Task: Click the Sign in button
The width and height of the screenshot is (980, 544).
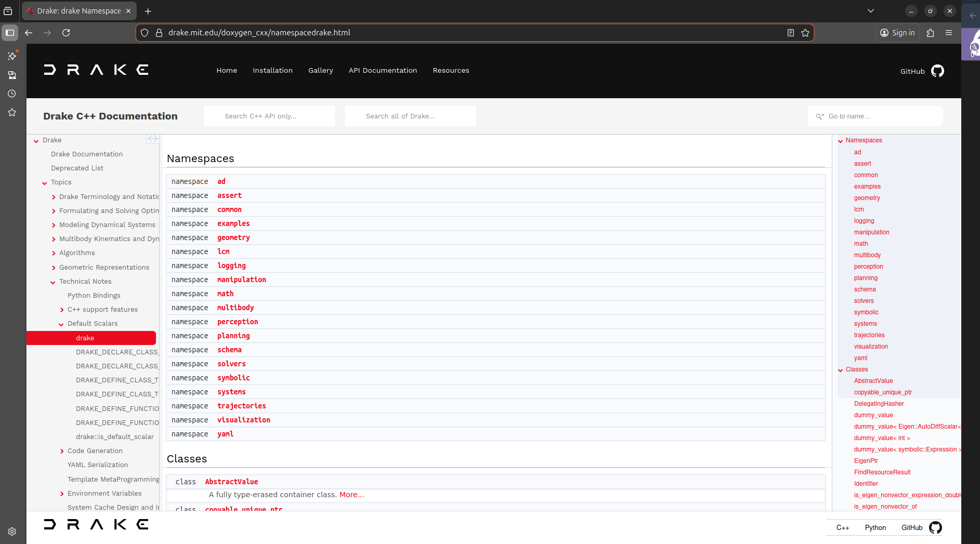Action: (898, 33)
